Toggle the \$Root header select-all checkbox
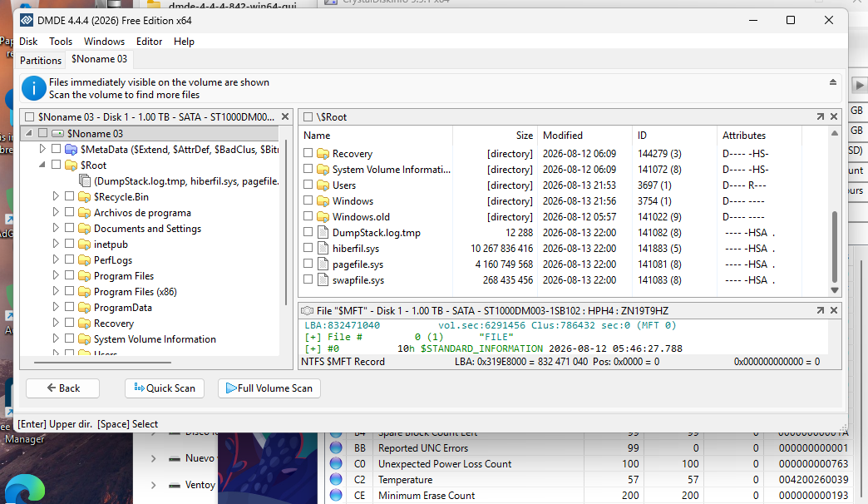This screenshot has height=504, width=868. 308,117
